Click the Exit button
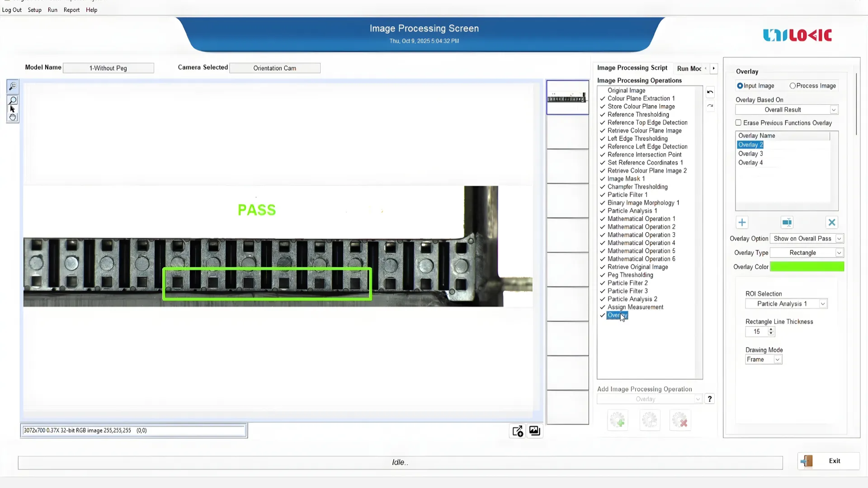This screenshot has width=868, height=488. coord(828,461)
